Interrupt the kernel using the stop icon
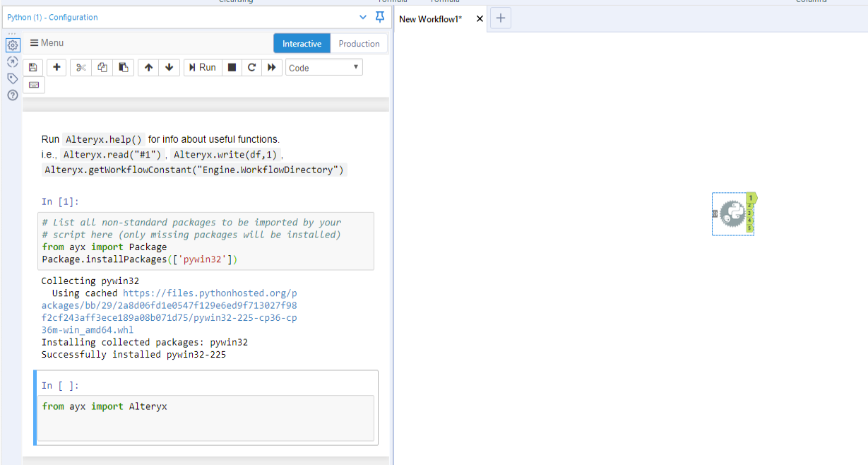 pos(232,67)
